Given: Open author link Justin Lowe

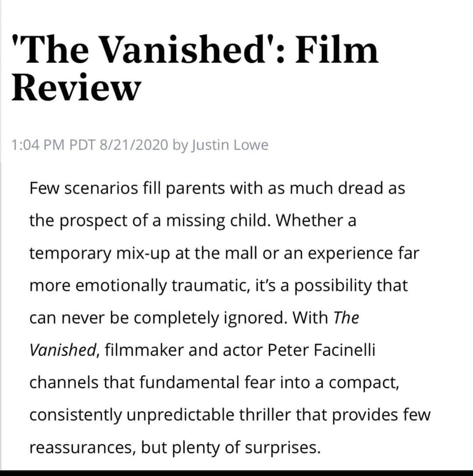Looking at the screenshot, I should [x=229, y=145].
